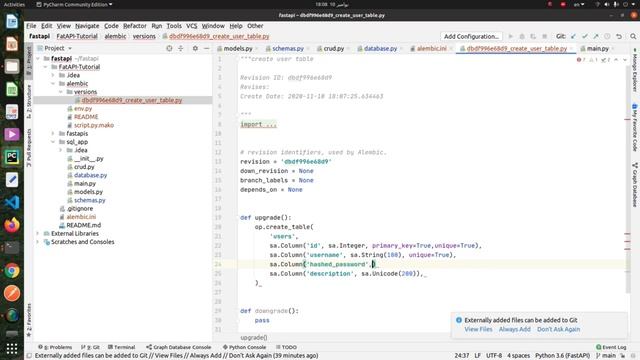
Task: Open the Problems tool window
Action: [x=55, y=347]
